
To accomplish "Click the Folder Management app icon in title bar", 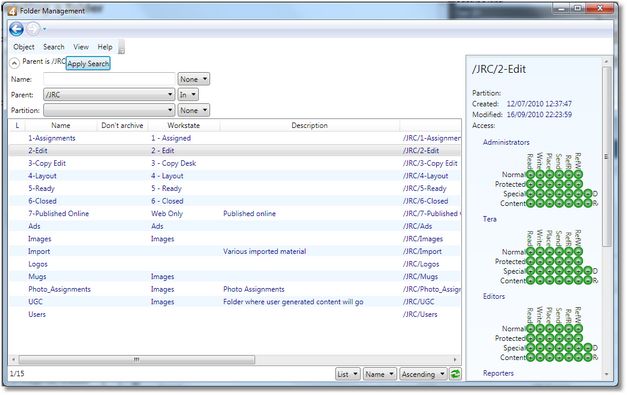I will click(12, 11).
